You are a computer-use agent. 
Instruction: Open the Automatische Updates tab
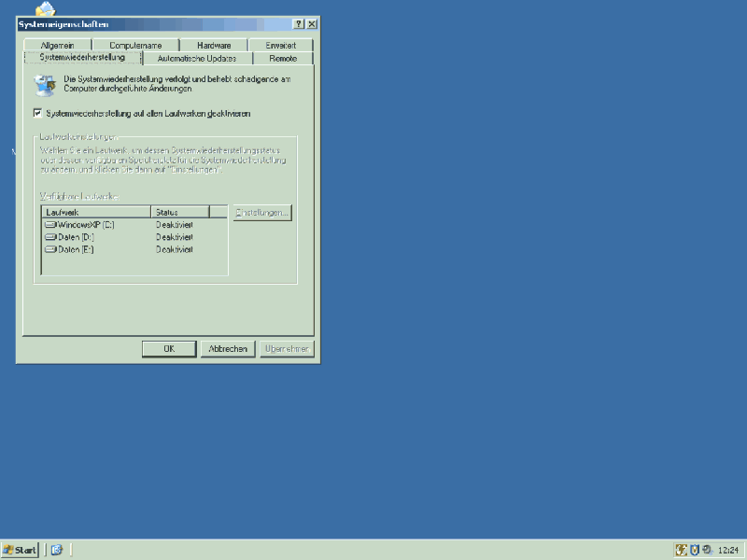[197, 59]
